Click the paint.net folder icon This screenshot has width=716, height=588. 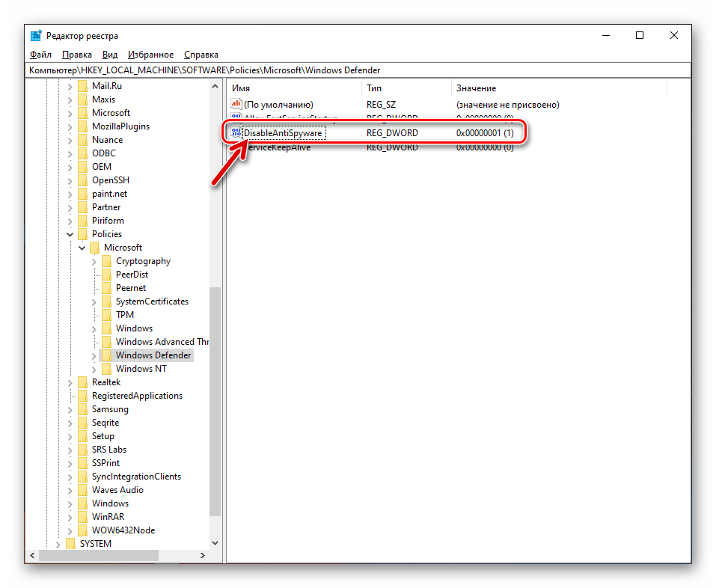(82, 194)
